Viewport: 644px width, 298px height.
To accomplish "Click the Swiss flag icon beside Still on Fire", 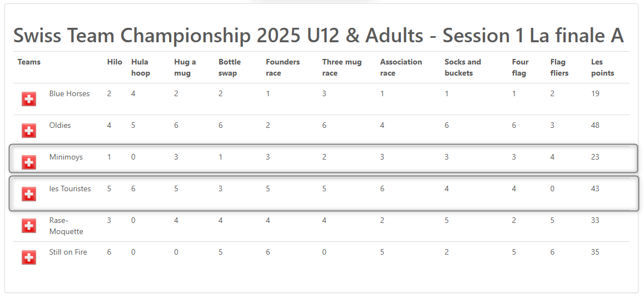I will coord(29,257).
